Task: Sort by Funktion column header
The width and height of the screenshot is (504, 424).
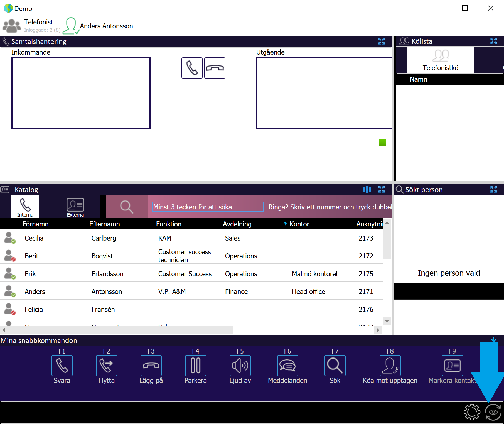Action: click(169, 224)
